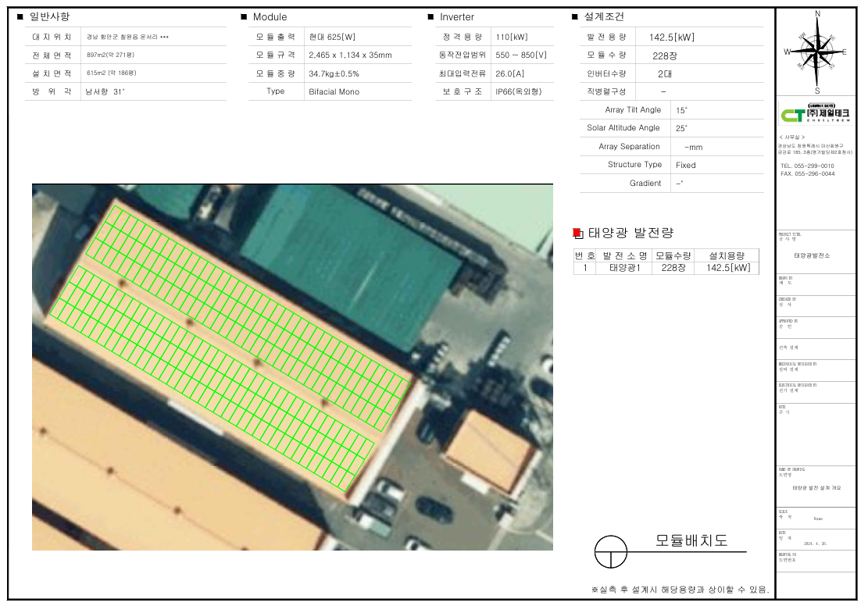Select the 발전용량 142.5[kW] value
Image resolution: width=868 pixels, height=606 pixels.
tap(671, 37)
